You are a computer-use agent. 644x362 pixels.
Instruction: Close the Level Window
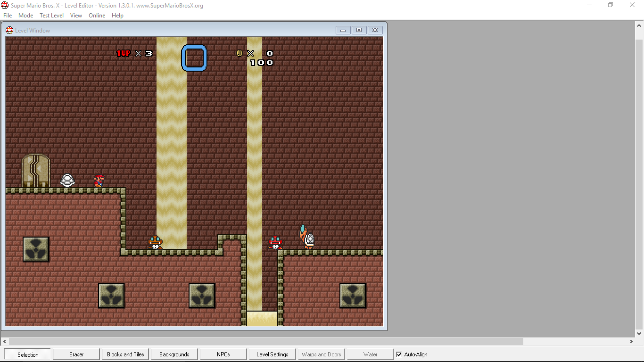pyautogui.click(x=375, y=30)
